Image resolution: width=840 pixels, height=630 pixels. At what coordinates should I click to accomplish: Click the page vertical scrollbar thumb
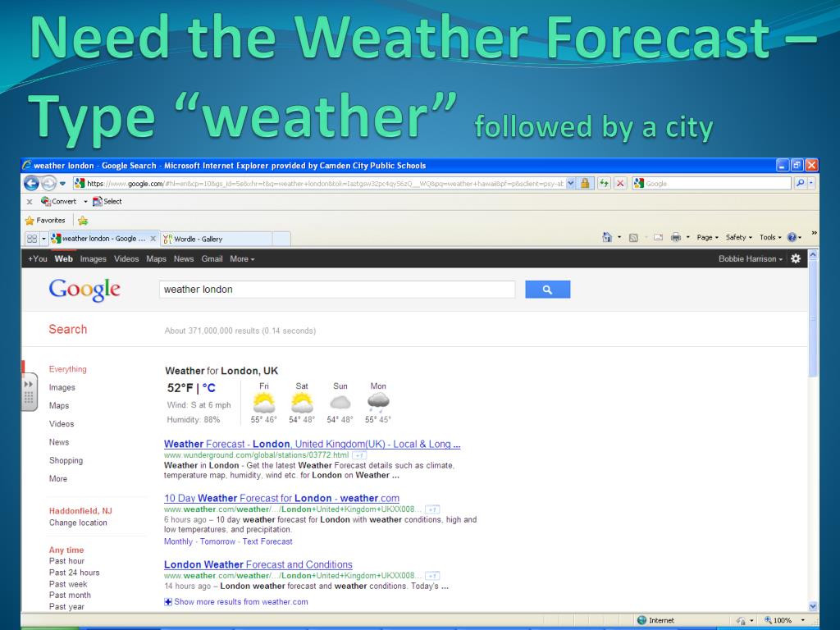click(813, 319)
